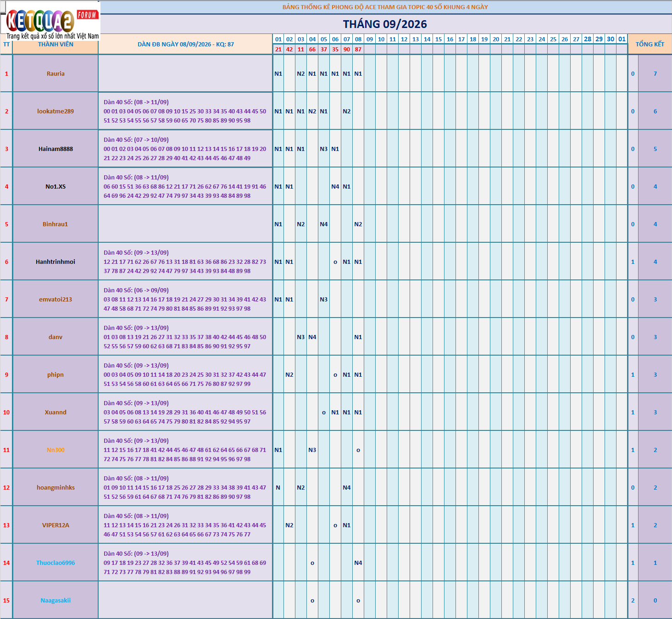The height and width of the screenshot is (619, 672).
Task: Click the THÀNH VIÊN column header
Action: pos(56,45)
